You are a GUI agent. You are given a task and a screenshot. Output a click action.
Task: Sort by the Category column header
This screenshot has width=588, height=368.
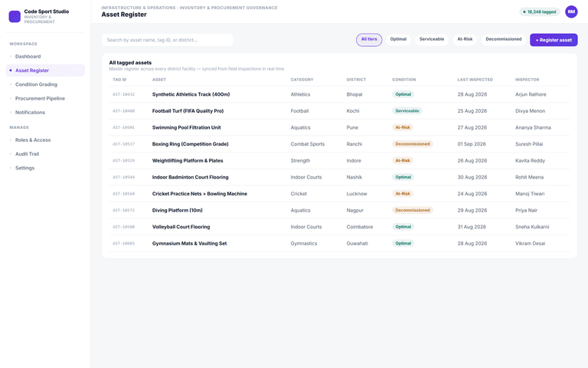click(302, 80)
